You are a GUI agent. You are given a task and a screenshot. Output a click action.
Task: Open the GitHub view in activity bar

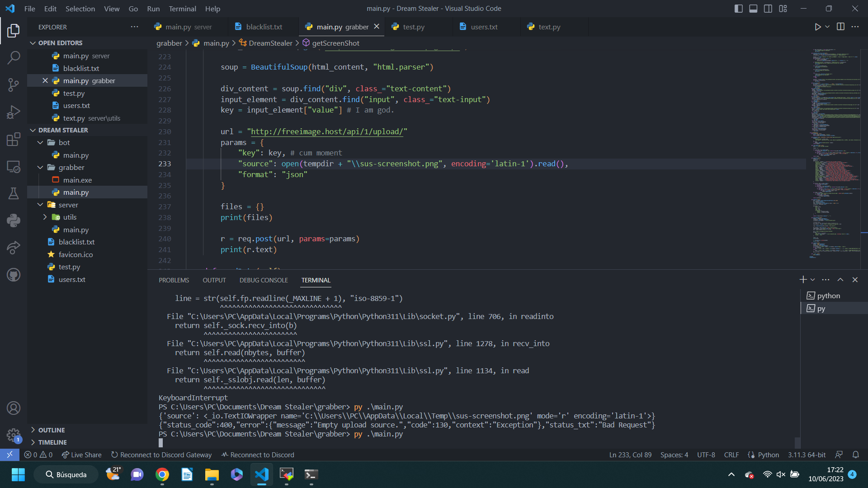click(x=14, y=275)
